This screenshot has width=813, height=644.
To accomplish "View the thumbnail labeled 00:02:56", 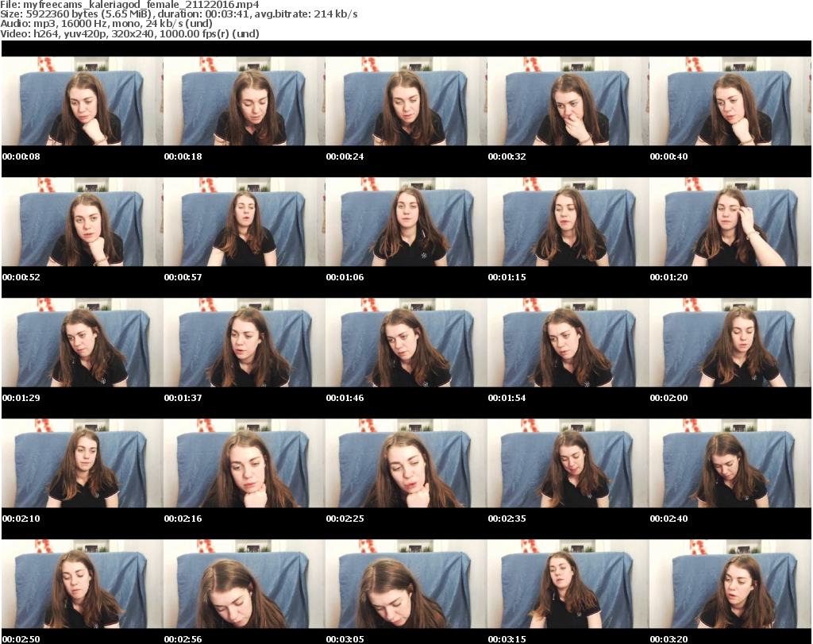I will tap(245, 584).
